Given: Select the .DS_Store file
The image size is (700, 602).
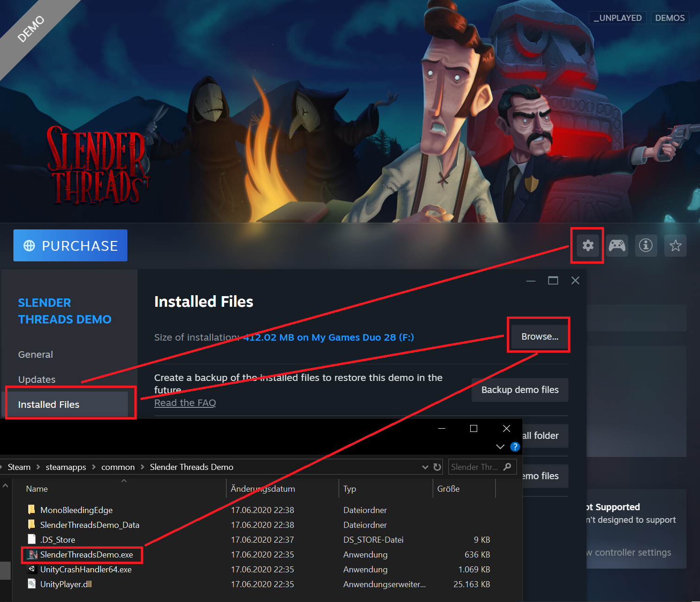Looking at the screenshot, I should 57,540.
